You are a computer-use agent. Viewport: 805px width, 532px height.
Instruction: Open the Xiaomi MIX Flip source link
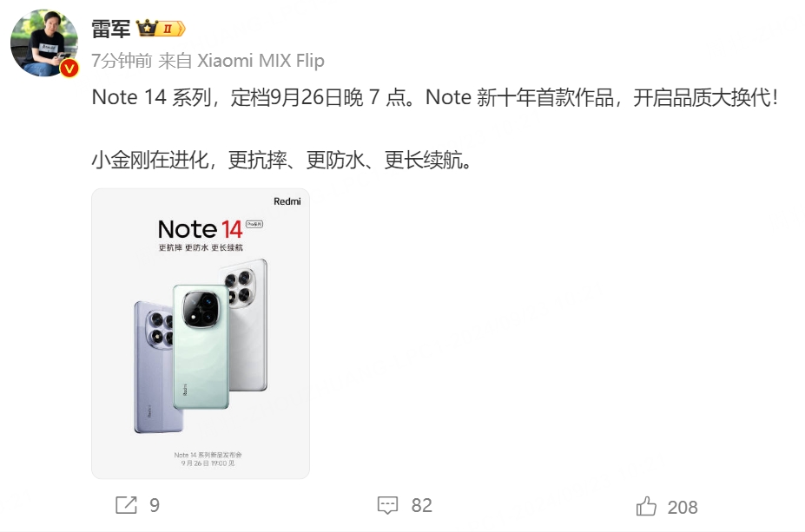click(261, 61)
